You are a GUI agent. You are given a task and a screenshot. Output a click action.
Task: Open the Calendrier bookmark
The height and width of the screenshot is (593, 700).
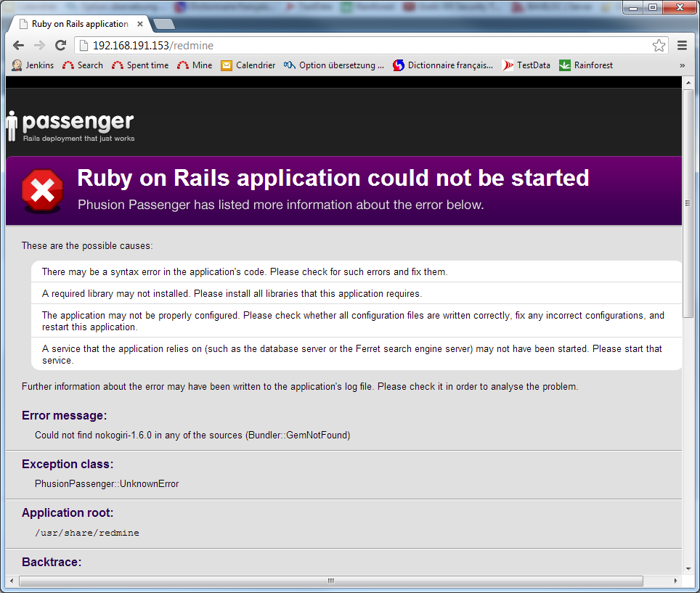point(248,65)
